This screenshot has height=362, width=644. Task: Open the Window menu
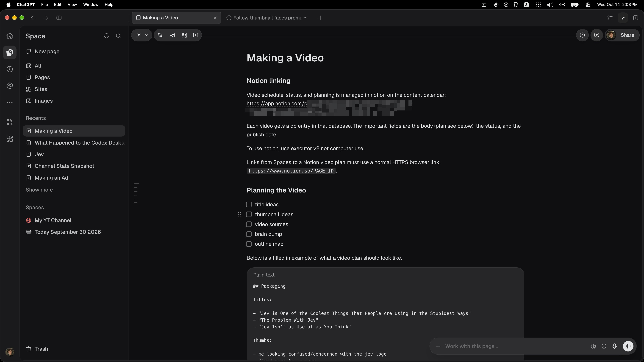[x=91, y=5]
